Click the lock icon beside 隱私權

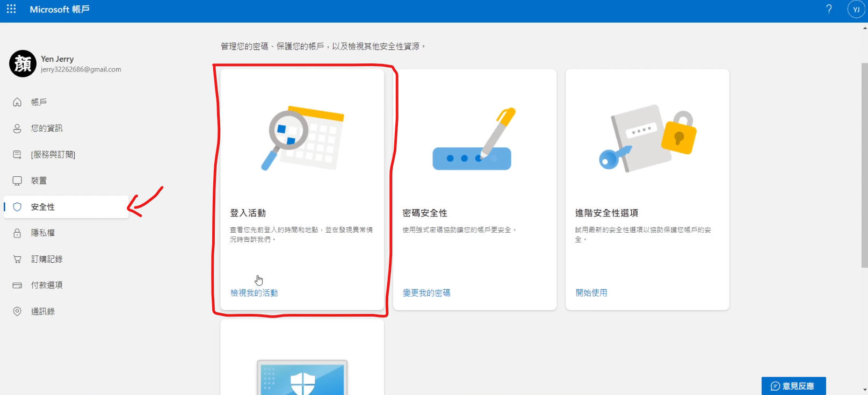coord(17,233)
